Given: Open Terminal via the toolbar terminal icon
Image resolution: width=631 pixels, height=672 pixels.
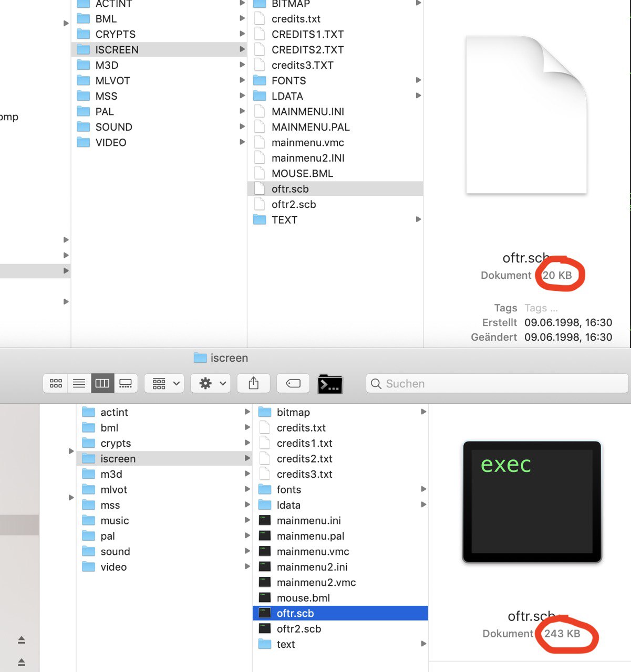Looking at the screenshot, I should tap(330, 384).
